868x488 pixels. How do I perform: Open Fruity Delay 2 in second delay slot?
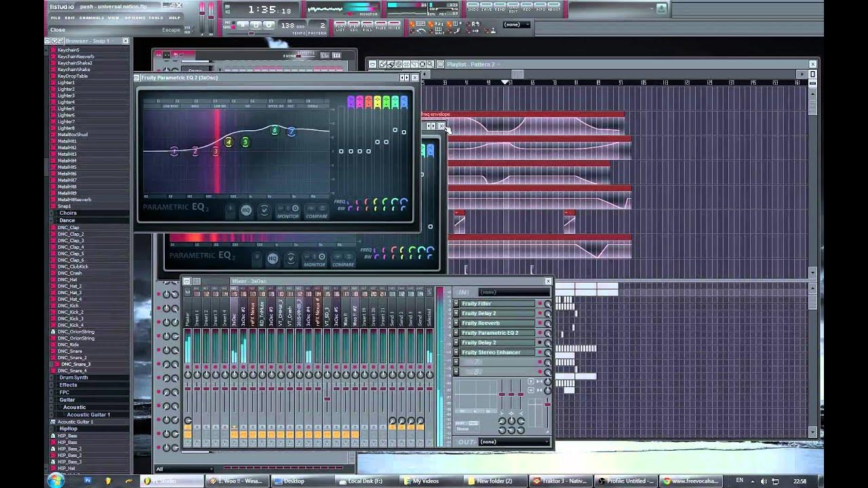[498, 342]
